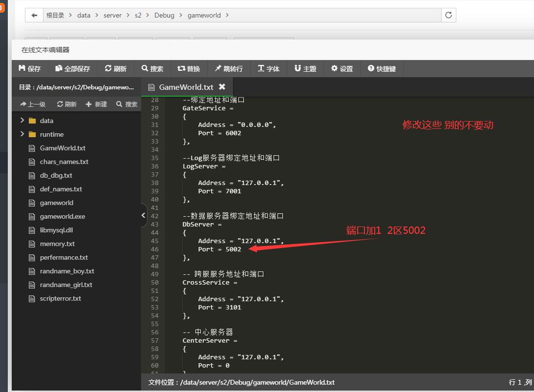Click the 跳转行 (Go to Line) icon
Image resolution: width=534 pixels, height=392 pixels.
click(229, 68)
